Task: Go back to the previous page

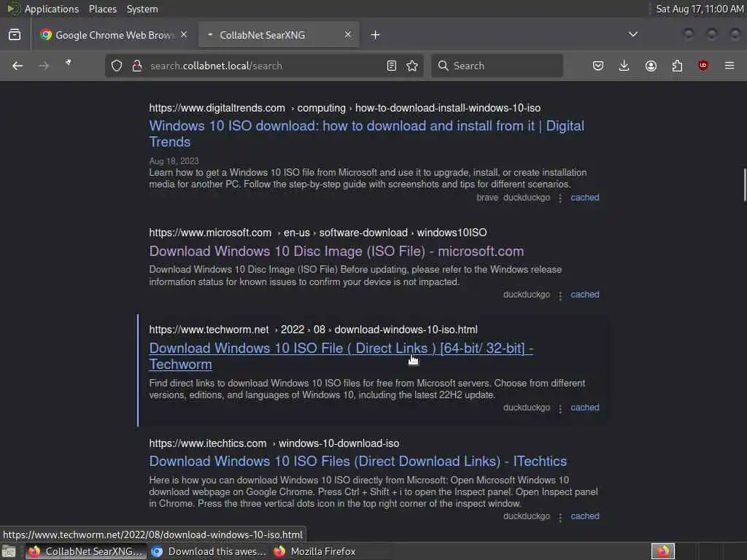Action: tap(18, 66)
